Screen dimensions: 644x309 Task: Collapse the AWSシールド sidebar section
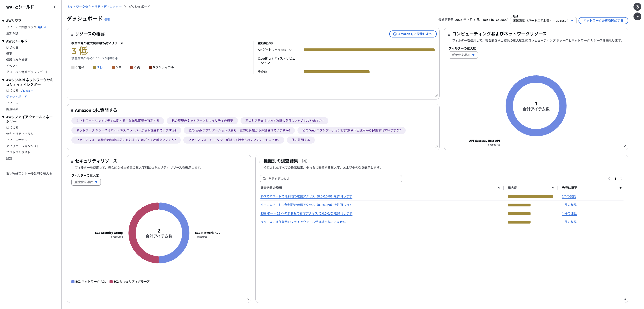click(3, 41)
